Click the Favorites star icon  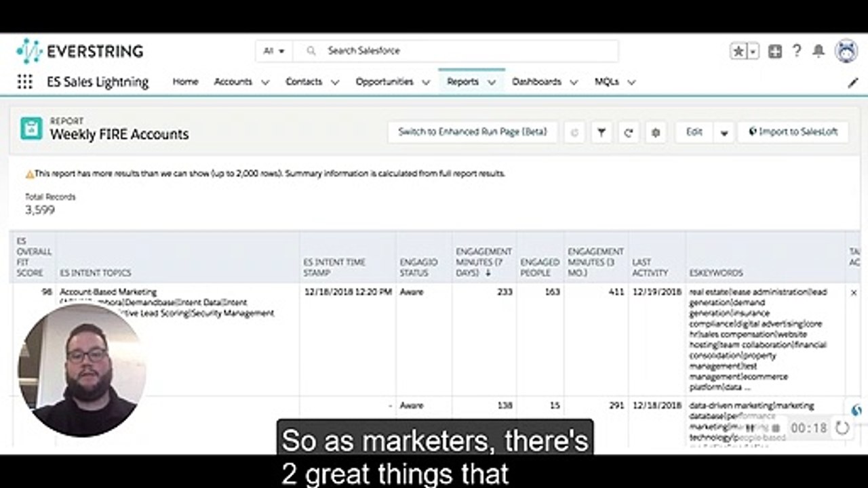pos(738,51)
